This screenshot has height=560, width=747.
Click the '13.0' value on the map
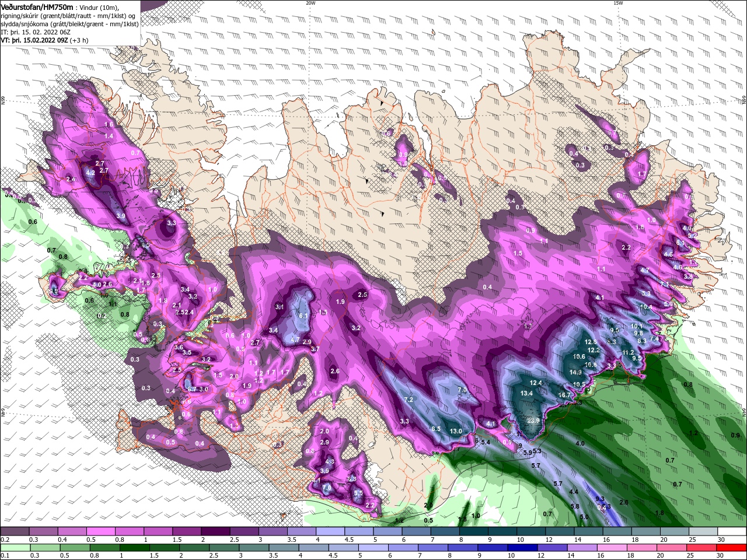coord(456,431)
